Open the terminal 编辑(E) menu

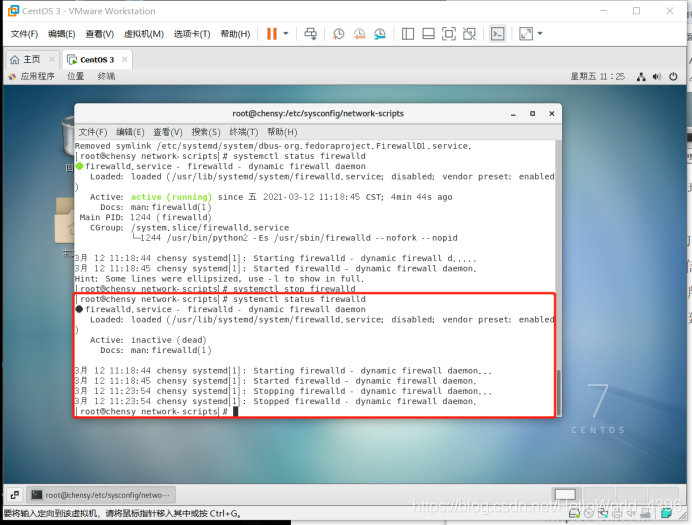(130, 132)
